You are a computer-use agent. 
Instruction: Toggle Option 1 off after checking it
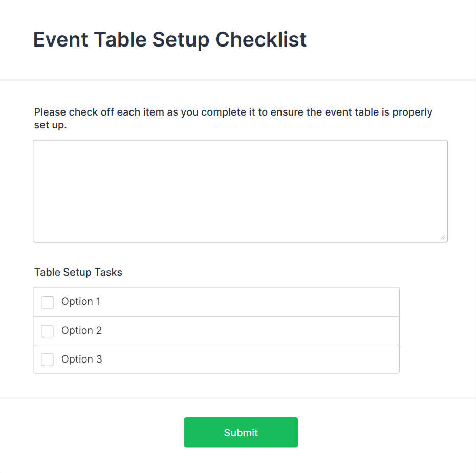(47, 302)
